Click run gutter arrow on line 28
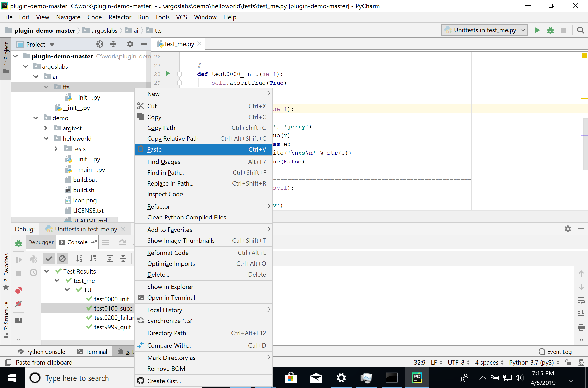This screenshot has height=388, width=588. coord(168,74)
